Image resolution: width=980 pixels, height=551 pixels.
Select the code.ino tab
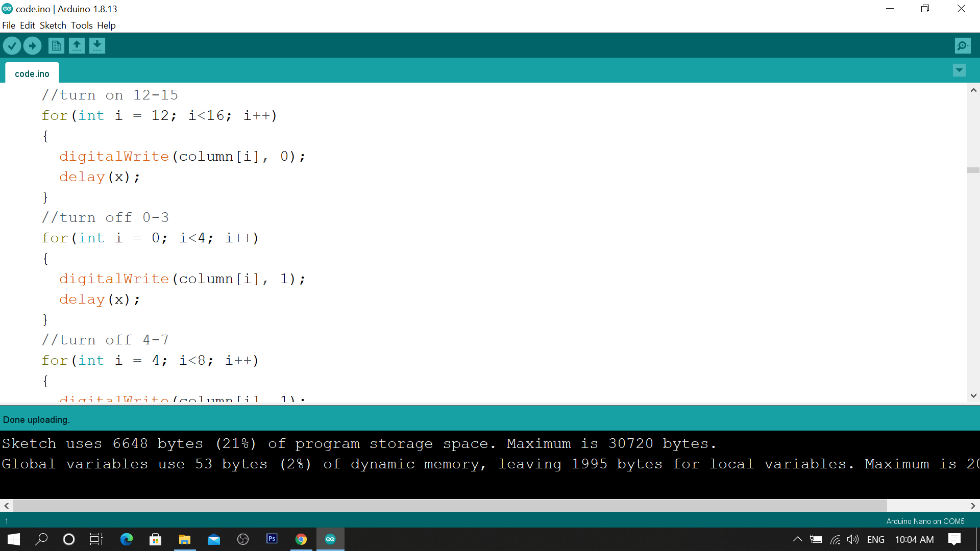point(32,73)
